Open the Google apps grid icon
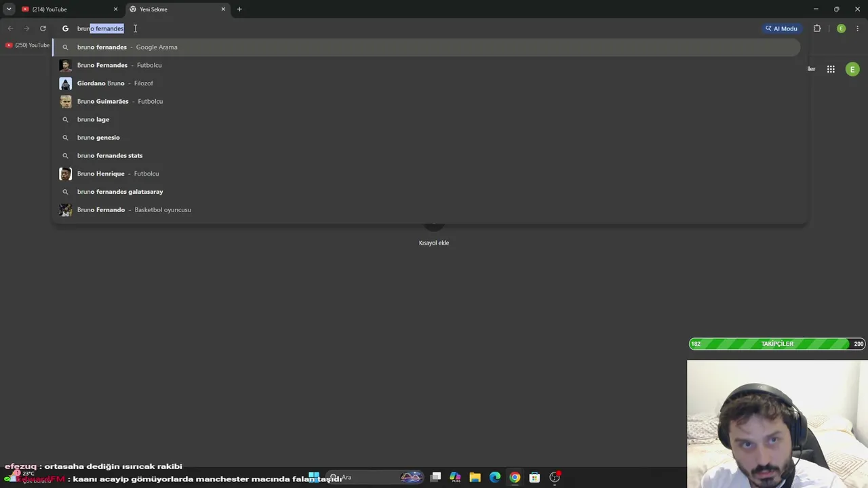This screenshot has width=868, height=488. 831,69
